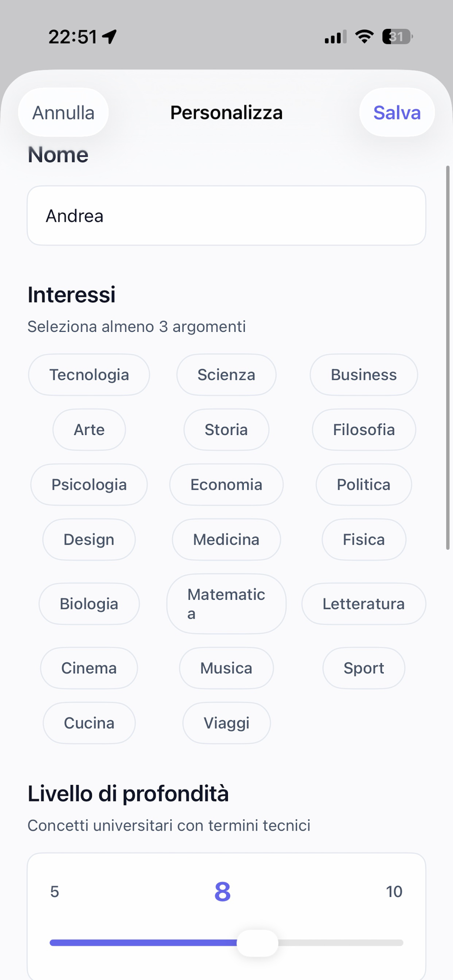Select the Medicina topic chip
The image size is (453, 980).
(x=226, y=539)
